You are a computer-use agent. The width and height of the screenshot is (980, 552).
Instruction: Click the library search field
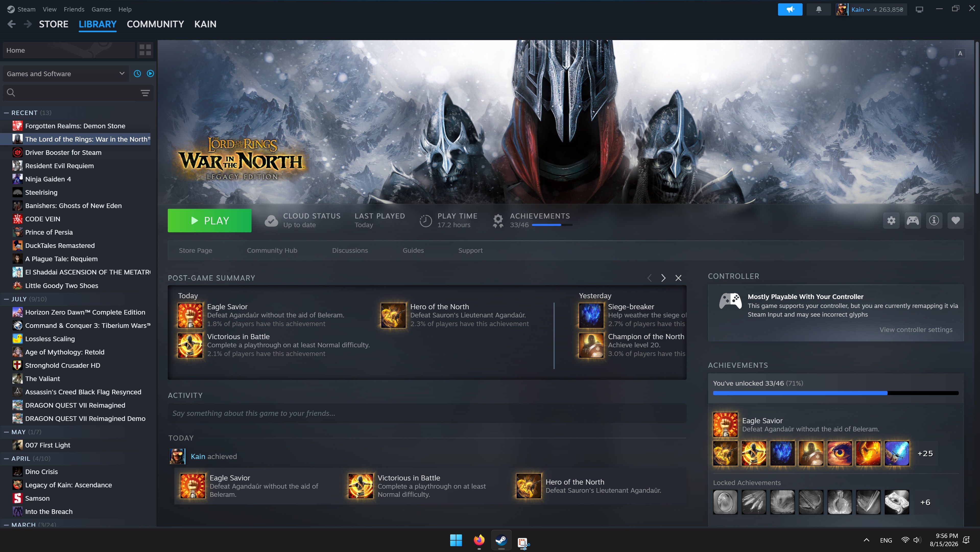pos(78,93)
